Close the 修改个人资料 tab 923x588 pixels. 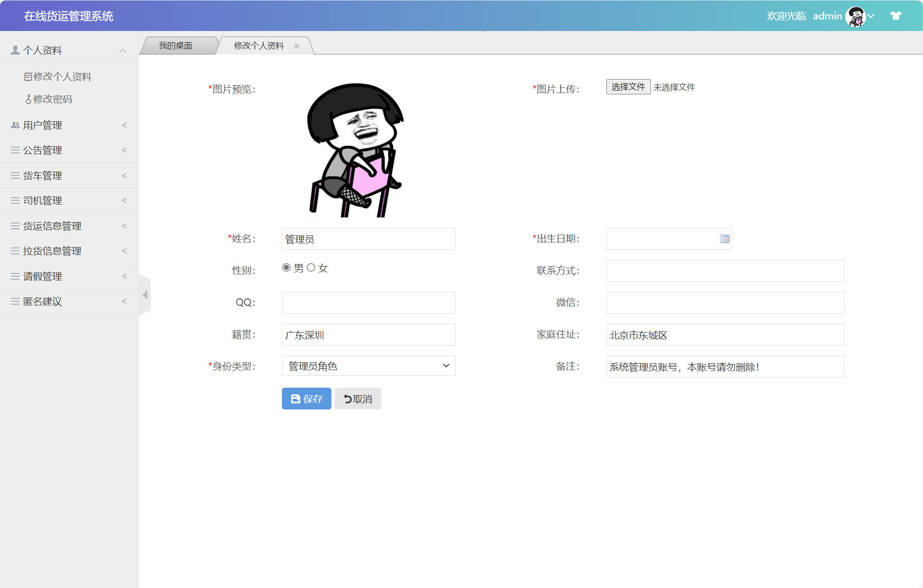297,45
